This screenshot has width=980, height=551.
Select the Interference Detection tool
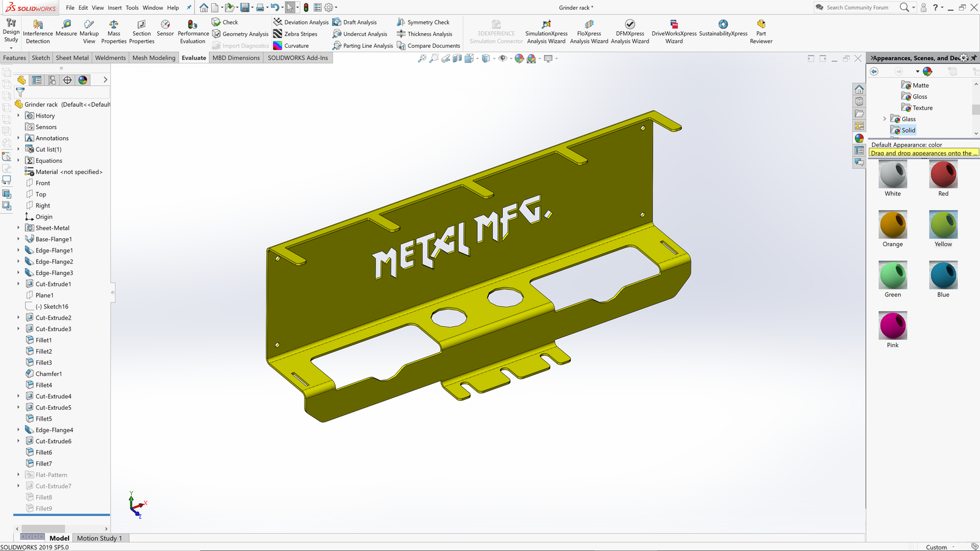point(37,25)
